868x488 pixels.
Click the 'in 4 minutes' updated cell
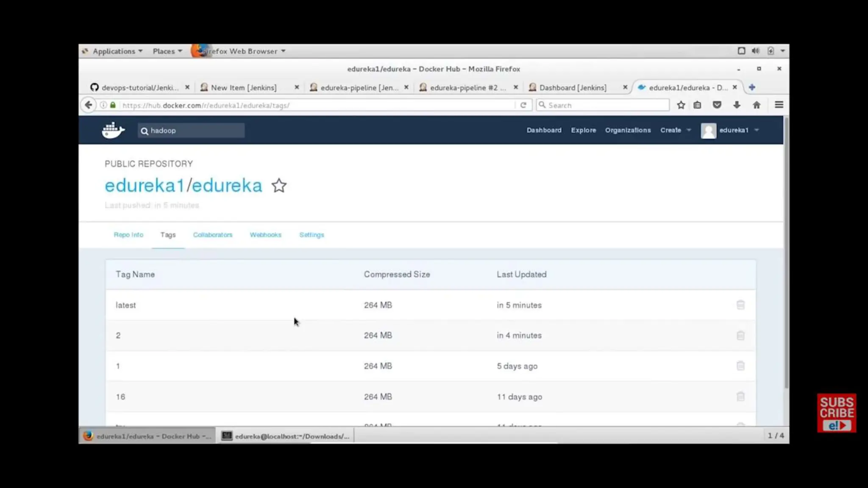coord(519,335)
